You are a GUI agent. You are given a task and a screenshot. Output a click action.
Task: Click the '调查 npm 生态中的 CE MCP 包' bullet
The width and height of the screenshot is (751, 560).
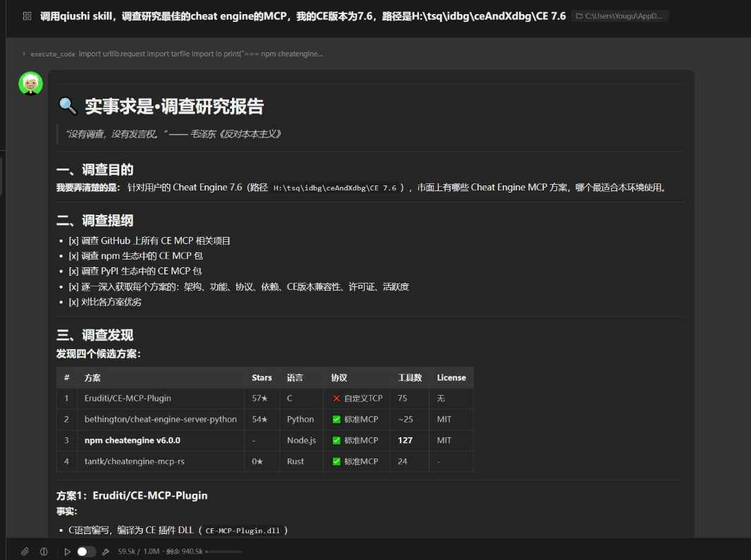pos(135,256)
